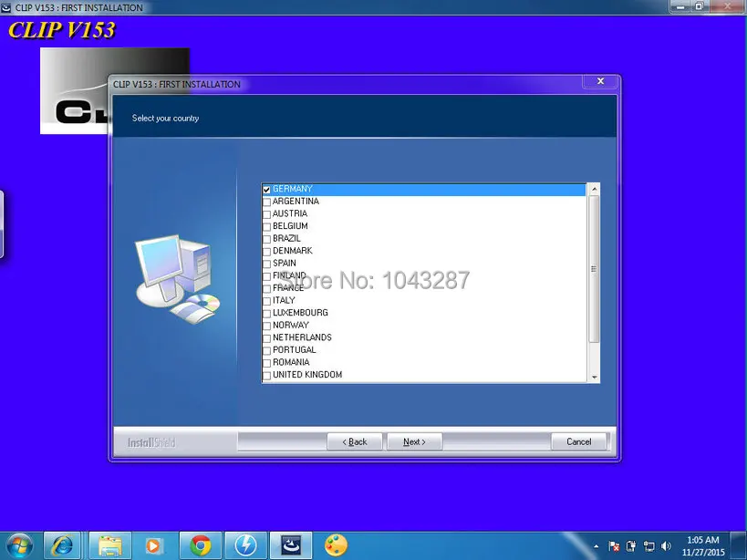Switch to the CLIP installer taskbar item
The width and height of the screenshot is (747, 560).
point(291,545)
